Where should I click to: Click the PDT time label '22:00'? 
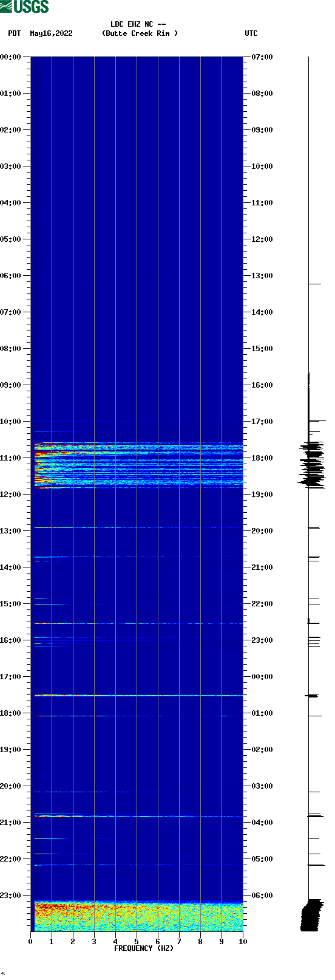pos(11,859)
